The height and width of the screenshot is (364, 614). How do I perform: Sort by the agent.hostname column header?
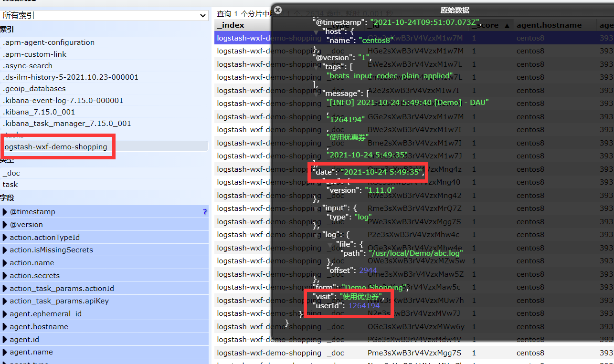click(555, 25)
